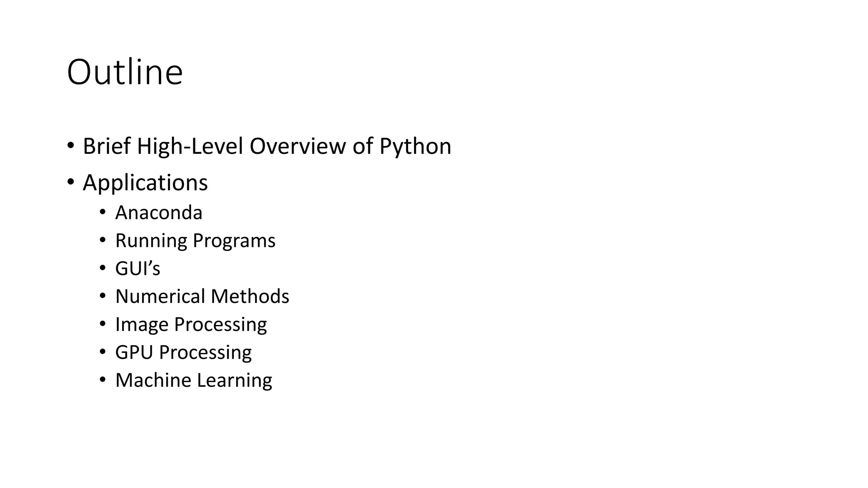Click the bullet marker before Running Programs
Image resolution: width=868 pixels, height=488 pixels.
[103, 240]
